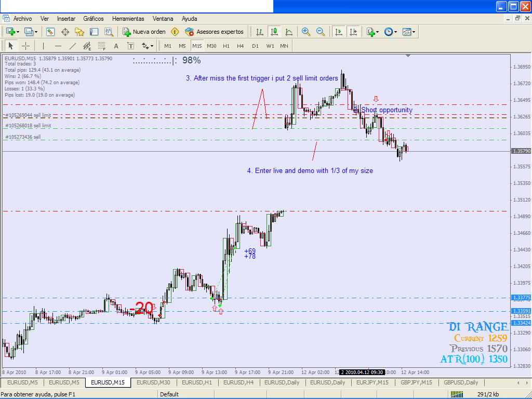
Task: Toggle chart auto scroll
Action: [338, 32]
